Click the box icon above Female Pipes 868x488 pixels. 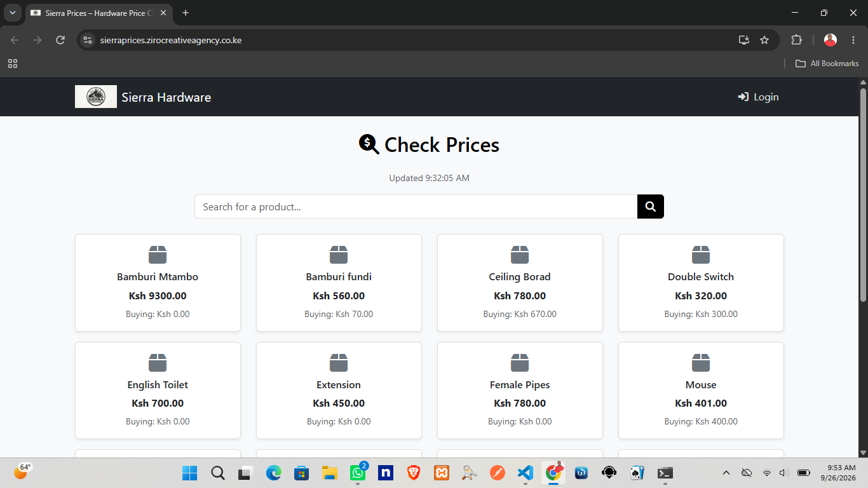(520, 363)
